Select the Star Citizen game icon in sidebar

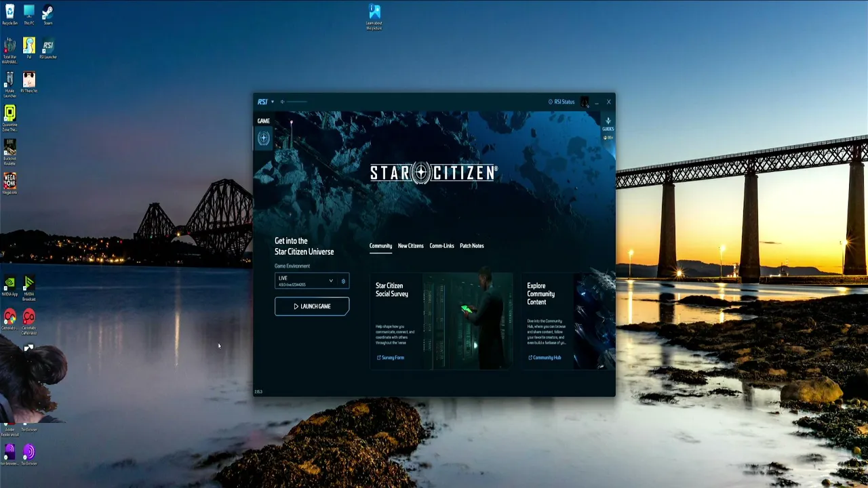pyautogui.click(x=263, y=138)
